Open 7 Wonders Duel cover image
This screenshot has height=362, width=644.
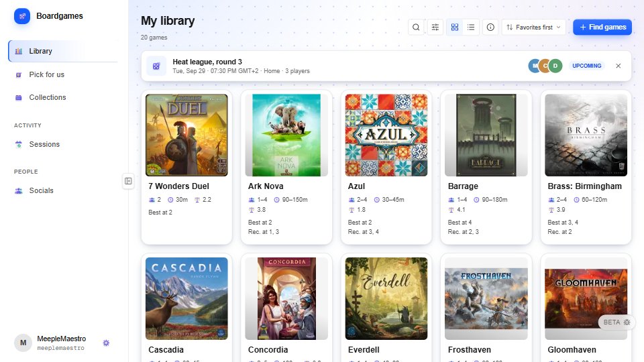(186, 135)
